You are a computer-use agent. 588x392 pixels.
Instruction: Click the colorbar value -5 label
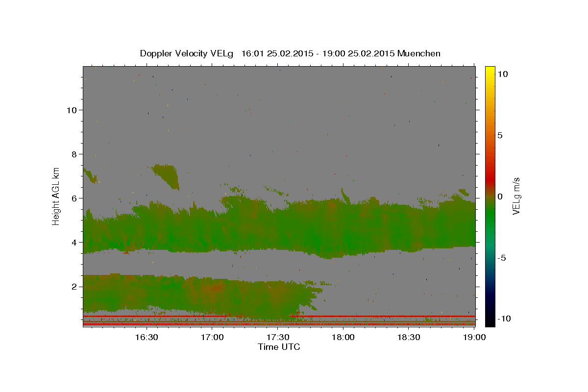pyautogui.click(x=502, y=258)
